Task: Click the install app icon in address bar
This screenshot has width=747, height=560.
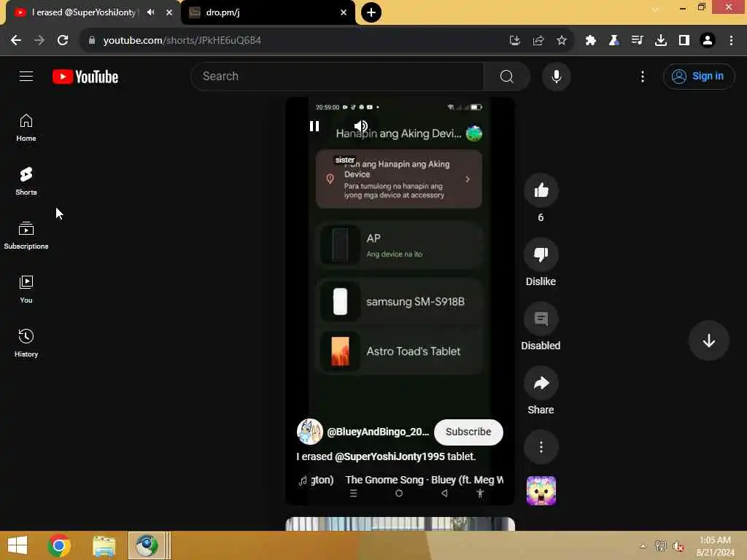Action: pyautogui.click(x=514, y=40)
